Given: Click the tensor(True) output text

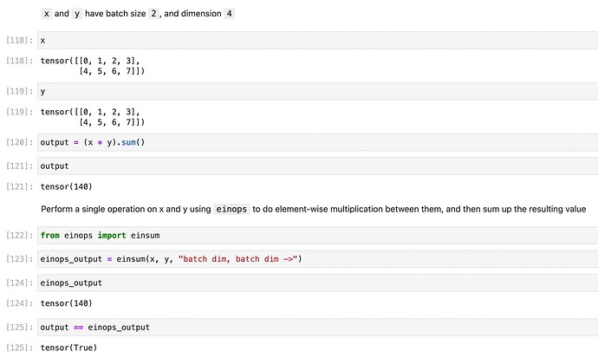Looking at the screenshot, I should 68,348.
